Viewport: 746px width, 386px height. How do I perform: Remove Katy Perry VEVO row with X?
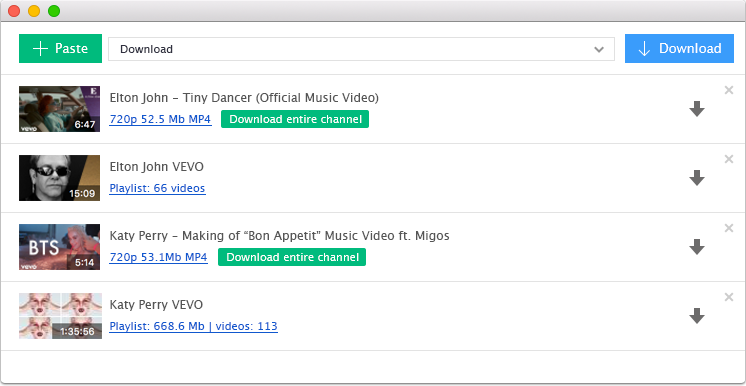coord(729,297)
